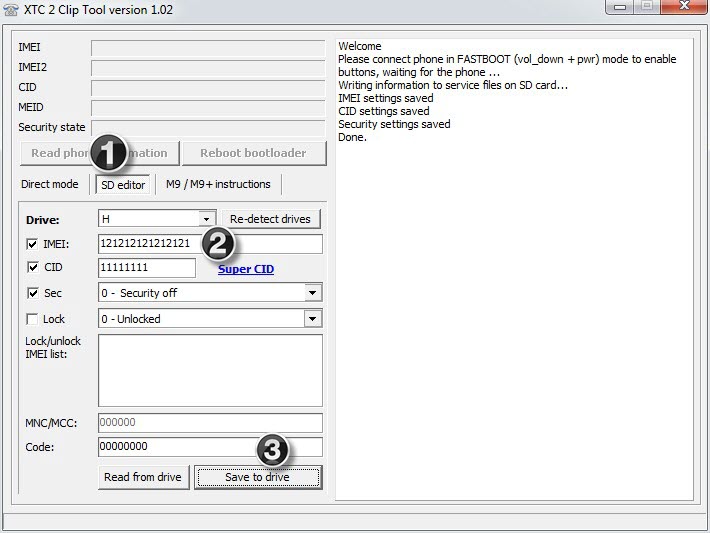Click the 'IMEI settings saved' log line
This screenshot has height=533, width=710.
tap(386, 98)
